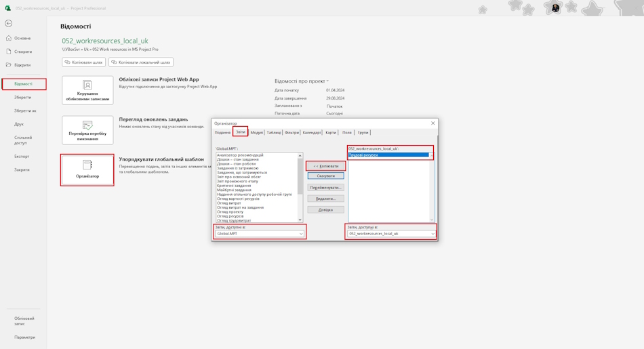The width and height of the screenshot is (644, 349).
Task: Switch to the Таблиці tab
Action: click(274, 133)
